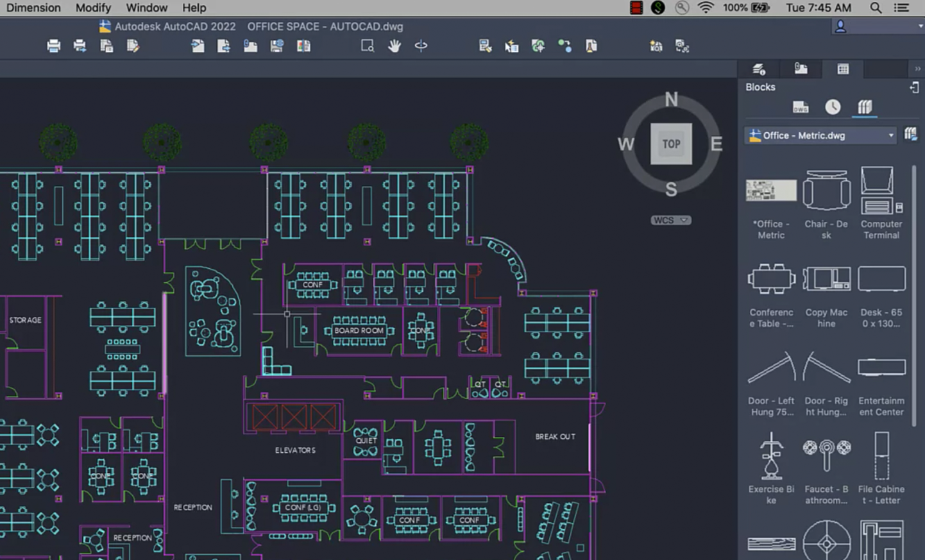Image resolution: width=925 pixels, height=560 pixels.
Task: Open the Dimension menu
Action: tap(33, 8)
